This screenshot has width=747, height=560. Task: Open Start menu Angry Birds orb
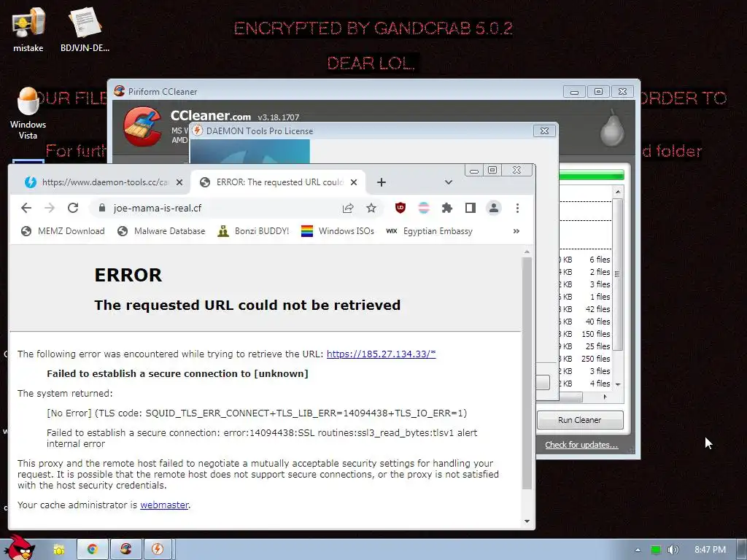(19, 548)
